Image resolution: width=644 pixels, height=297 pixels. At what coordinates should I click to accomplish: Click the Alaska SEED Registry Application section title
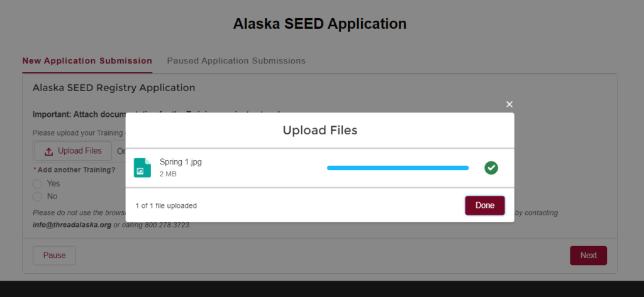[114, 88]
